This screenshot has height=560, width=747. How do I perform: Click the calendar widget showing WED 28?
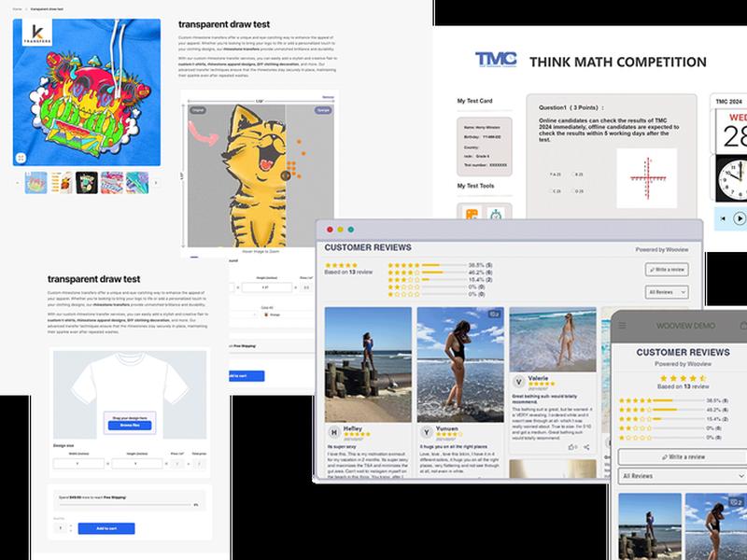click(732, 131)
